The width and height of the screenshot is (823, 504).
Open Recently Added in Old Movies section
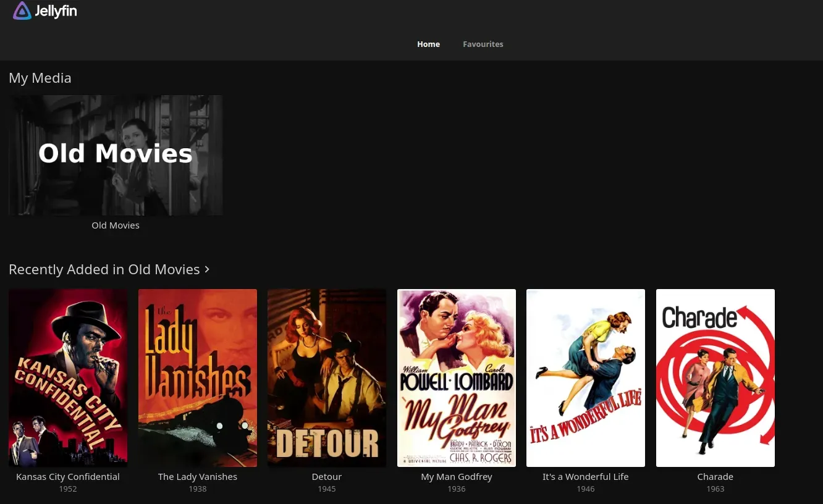[109, 269]
